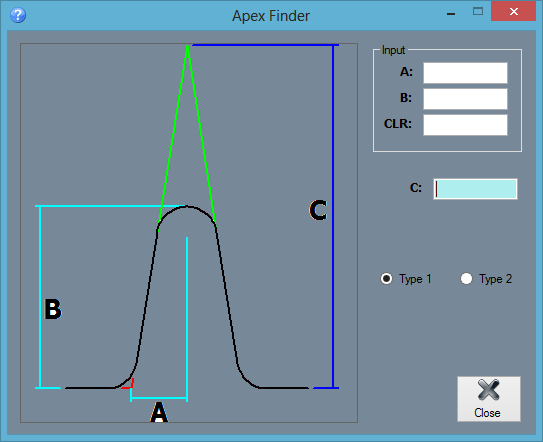Click the B dimension label in diagram
Image resolution: width=543 pixels, height=442 pixels.
pos(53,309)
